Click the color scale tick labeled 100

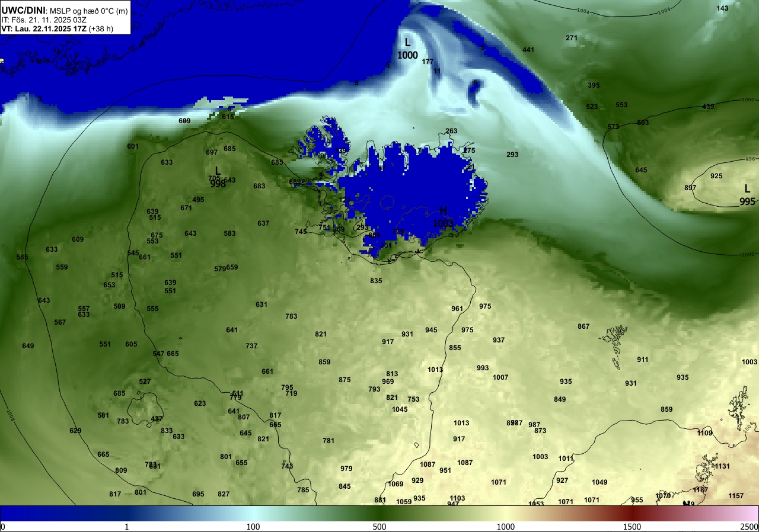click(x=253, y=527)
